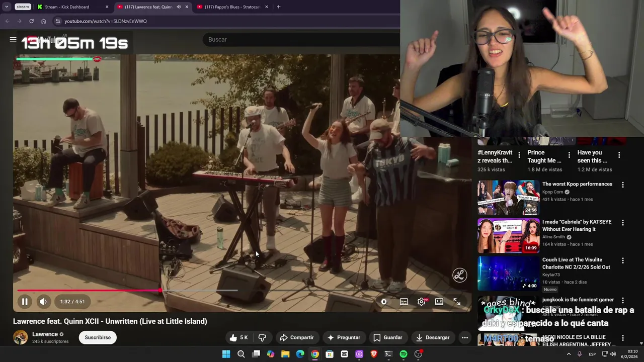The width and height of the screenshot is (644, 362).
Task: Open options for 'The worst Kpop performances'
Action: [622, 185]
